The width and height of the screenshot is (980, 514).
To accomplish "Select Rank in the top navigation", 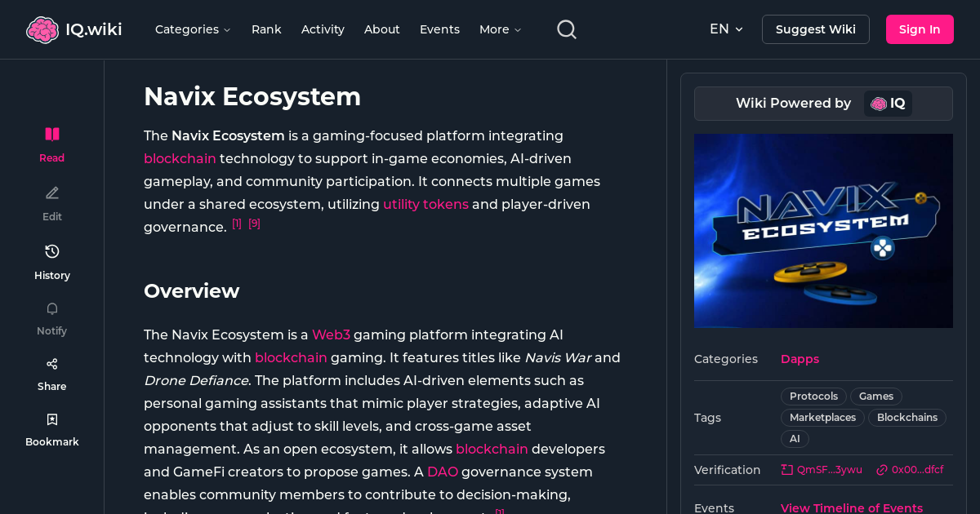I will (266, 29).
